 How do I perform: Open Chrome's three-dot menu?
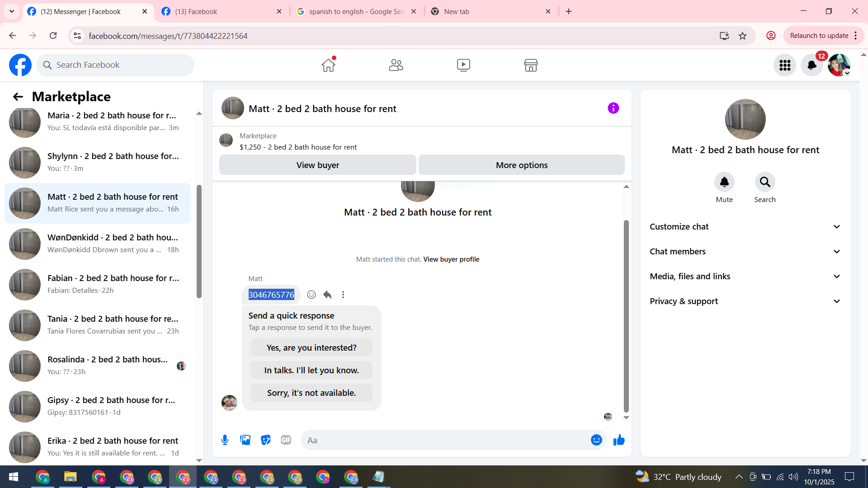coord(855,36)
